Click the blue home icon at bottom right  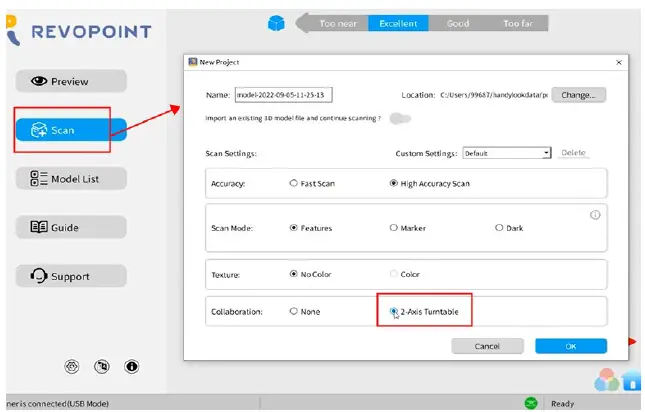(633, 380)
